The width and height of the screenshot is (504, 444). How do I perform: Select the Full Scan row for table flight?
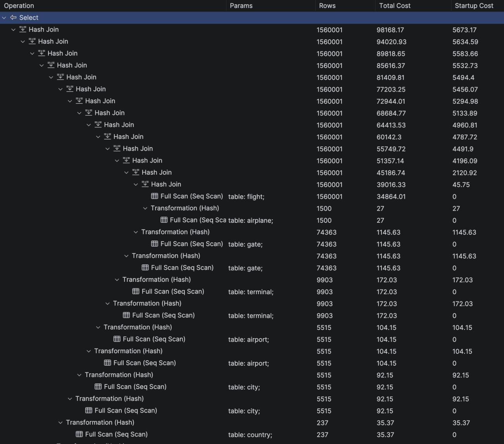[252, 196]
